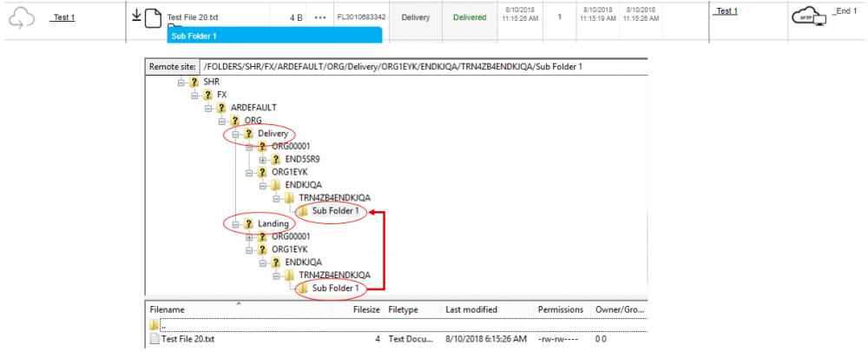The width and height of the screenshot is (868, 352).
Task: Collapse the Delivery tree node
Action: [235, 134]
